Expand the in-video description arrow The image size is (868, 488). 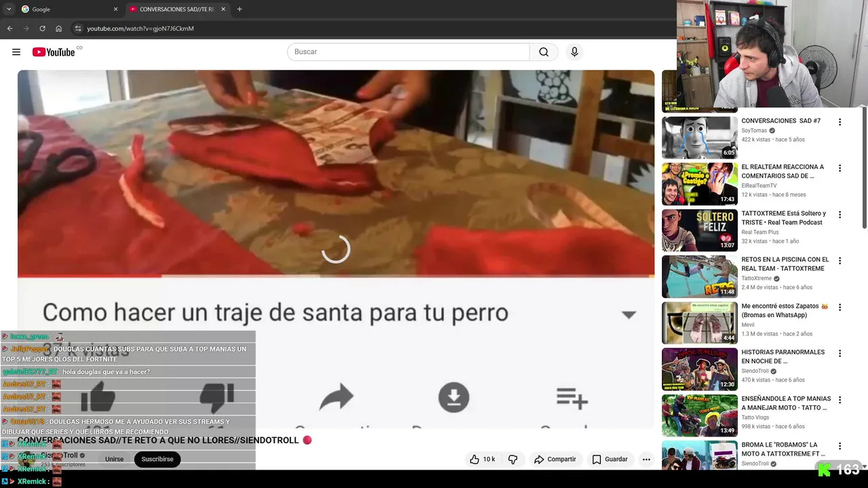coord(629,314)
